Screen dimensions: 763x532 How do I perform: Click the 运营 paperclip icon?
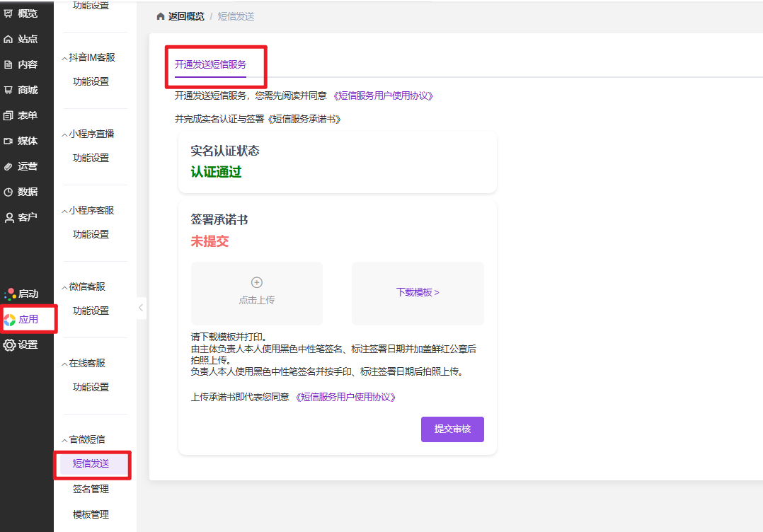click(x=8, y=166)
